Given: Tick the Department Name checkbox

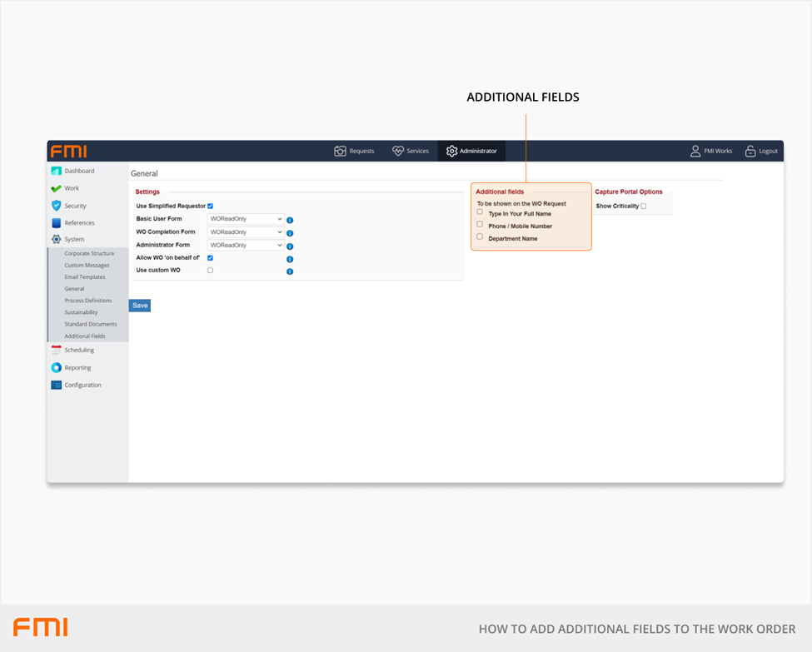Looking at the screenshot, I should pyautogui.click(x=480, y=237).
